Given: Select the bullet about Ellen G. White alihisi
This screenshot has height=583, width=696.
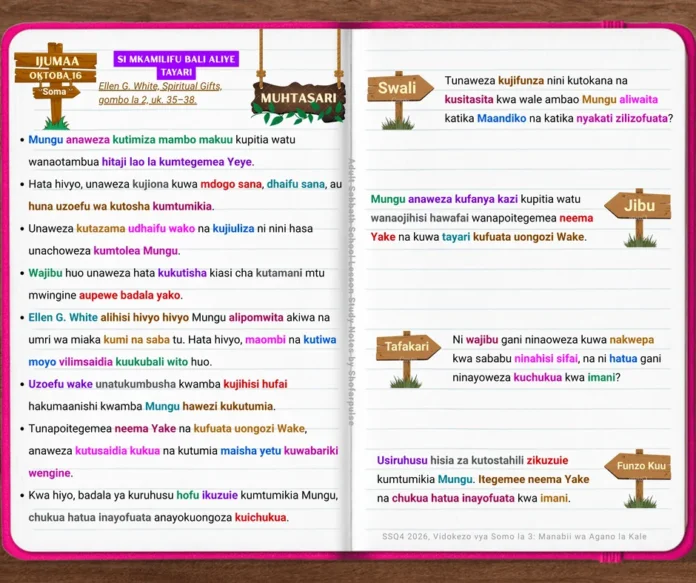Looking at the screenshot, I should (x=180, y=339).
